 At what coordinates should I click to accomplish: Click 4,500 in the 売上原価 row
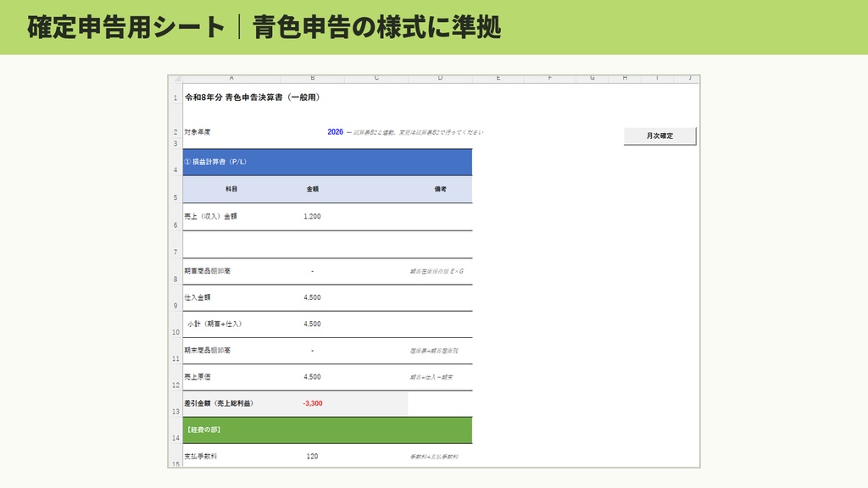312,377
